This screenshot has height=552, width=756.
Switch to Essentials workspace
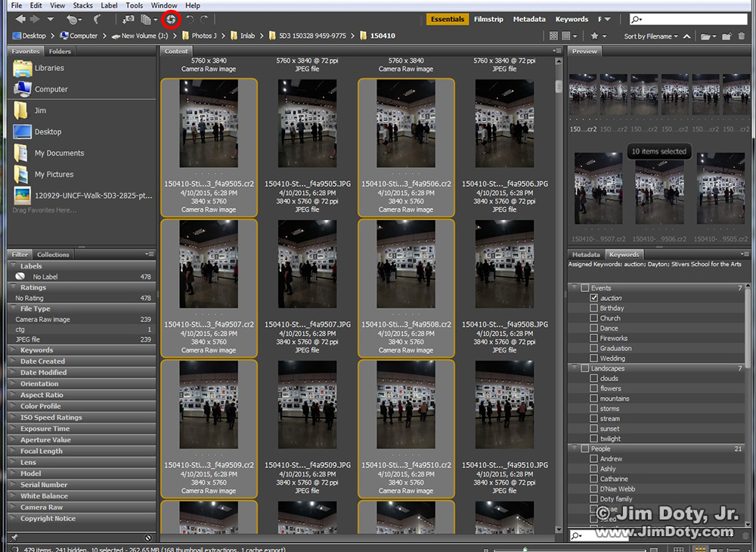tap(448, 20)
